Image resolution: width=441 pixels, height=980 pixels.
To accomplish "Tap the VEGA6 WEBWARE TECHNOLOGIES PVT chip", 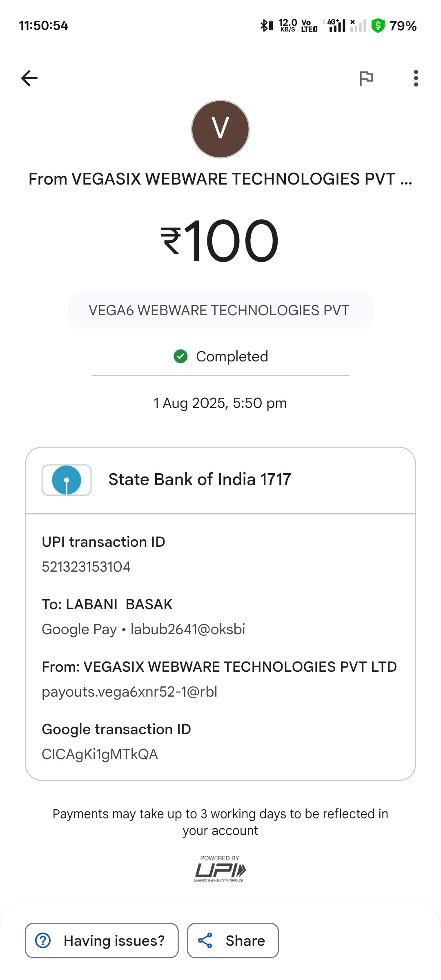I will click(220, 310).
